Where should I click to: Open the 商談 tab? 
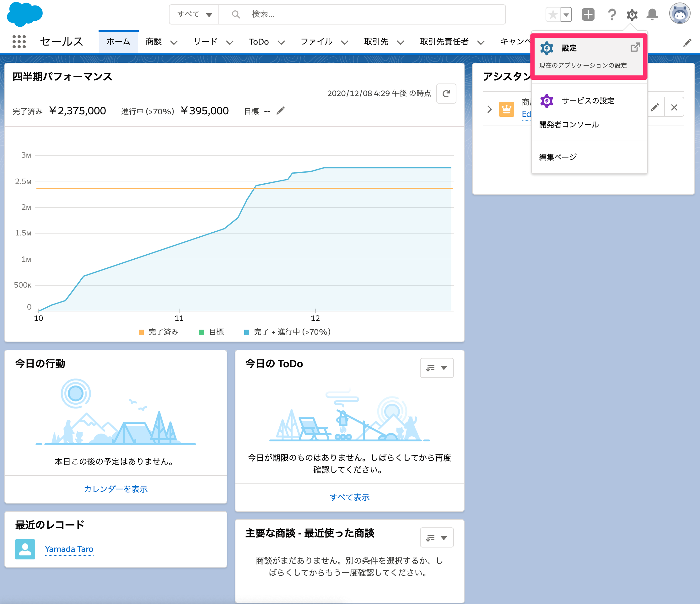pos(154,41)
